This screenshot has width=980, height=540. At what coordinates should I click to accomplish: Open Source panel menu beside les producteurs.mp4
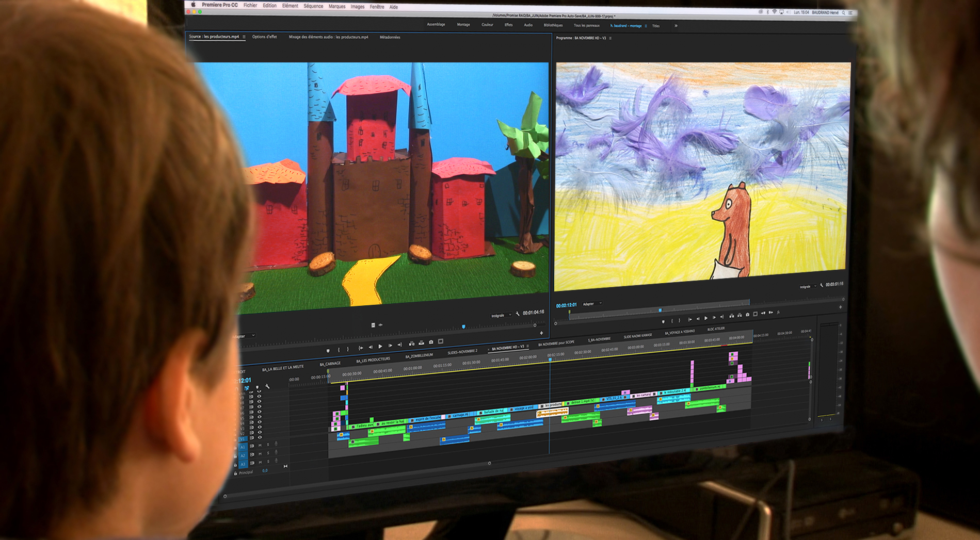pyautogui.click(x=244, y=37)
